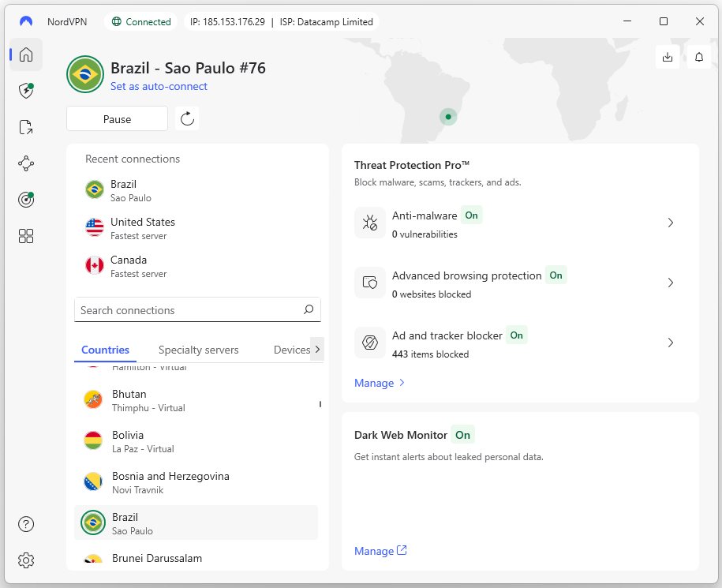The image size is (722, 588).
Task: Open Manage under Dark Web Monitor
Action: [380, 551]
